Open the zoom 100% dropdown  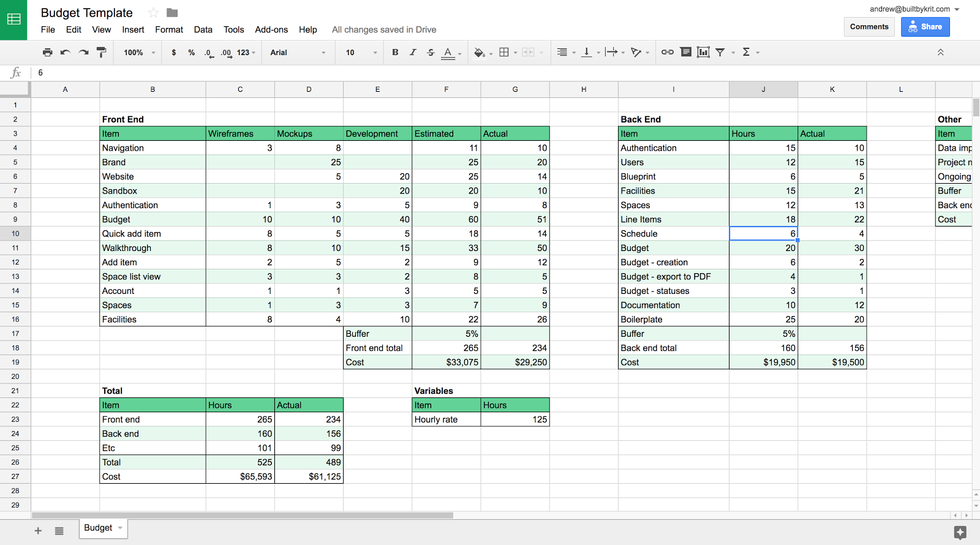point(139,53)
